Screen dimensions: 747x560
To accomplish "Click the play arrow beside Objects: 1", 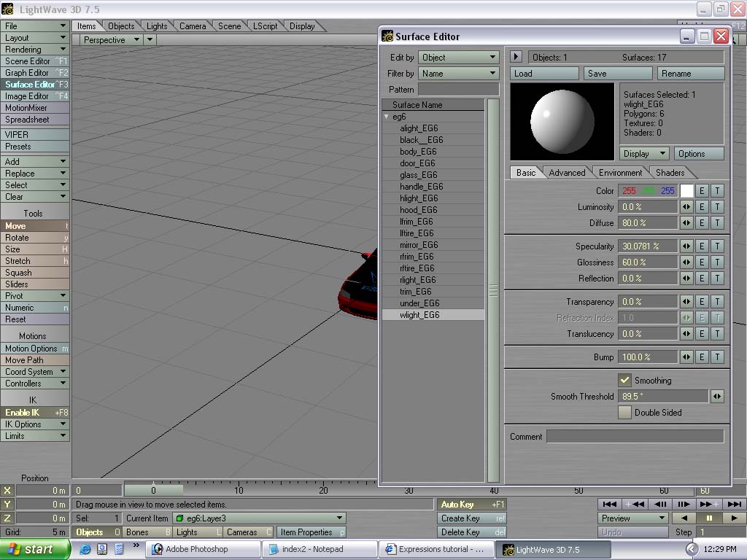I will click(516, 57).
